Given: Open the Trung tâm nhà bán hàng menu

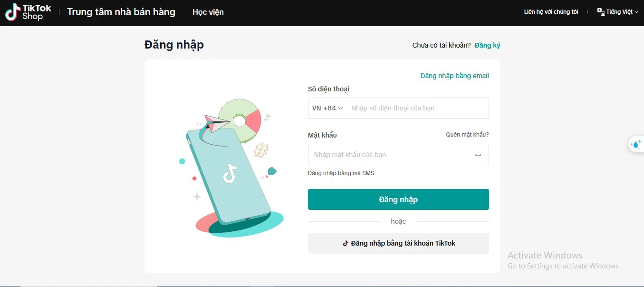Looking at the screenshot, I should click(121, 12).
